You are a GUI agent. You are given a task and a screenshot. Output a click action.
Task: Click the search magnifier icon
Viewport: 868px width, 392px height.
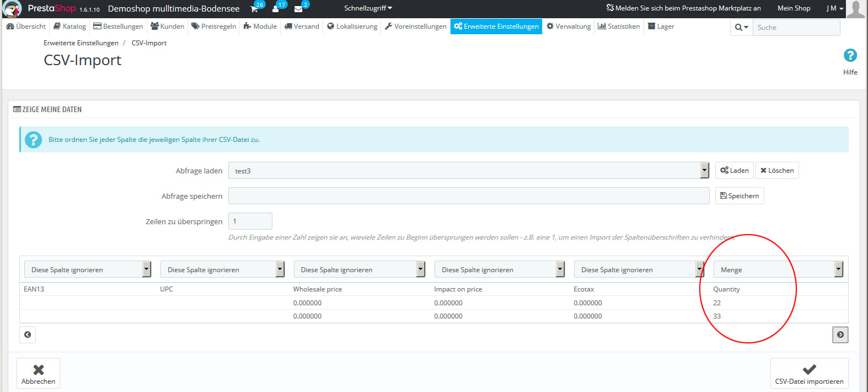(x=741, y=27)
